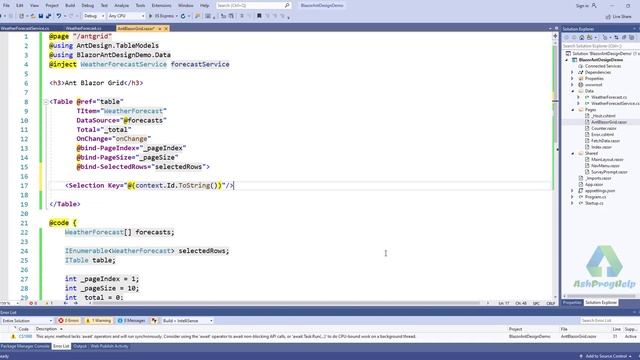The width and height of the screenshot is (640, 360).
Task: Open the Analyze menu
Action: click(121, 6)
